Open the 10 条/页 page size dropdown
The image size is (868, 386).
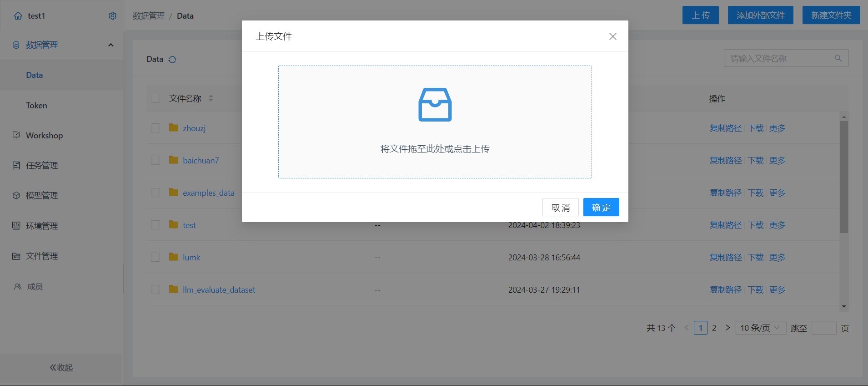click(x=760, y=328)
